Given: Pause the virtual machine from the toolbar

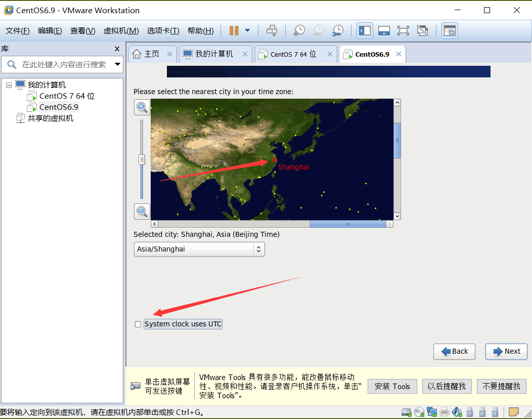Looking at the screenshot, I should pyautogui.click(x=234, y=30).
